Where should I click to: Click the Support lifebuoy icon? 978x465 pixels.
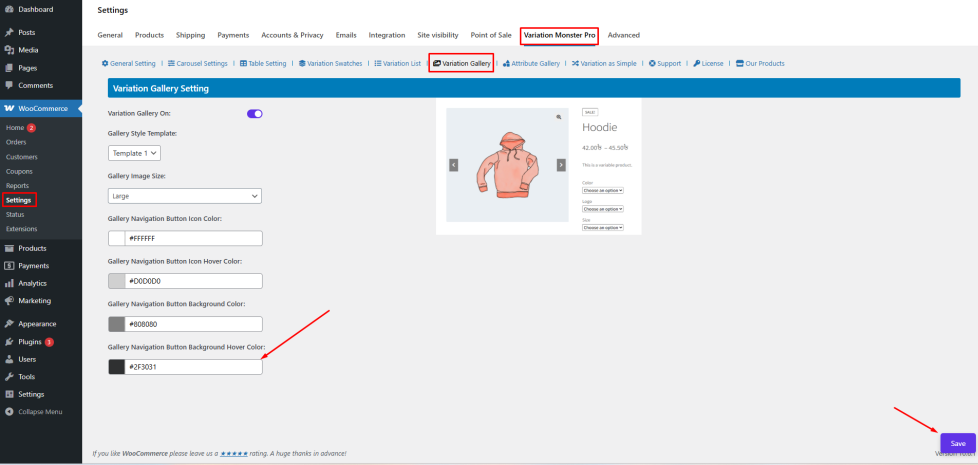pyautogui.click(x=652, y=64)
